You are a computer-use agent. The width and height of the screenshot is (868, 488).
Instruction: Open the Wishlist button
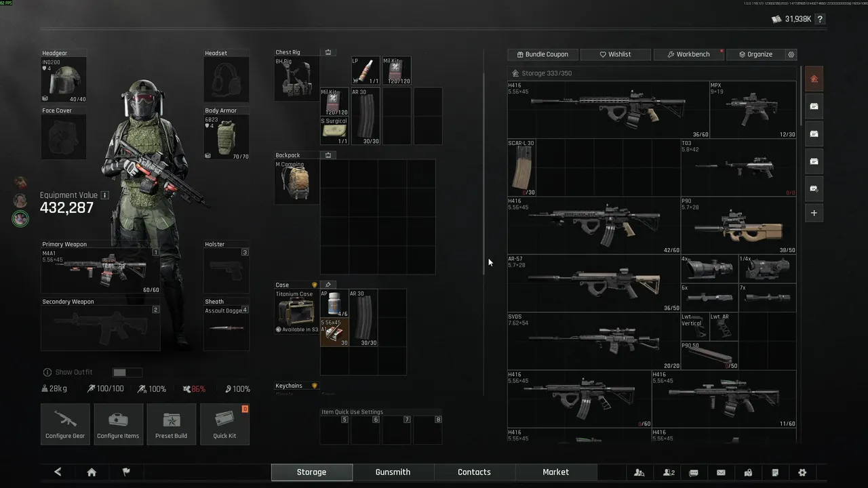coord(615,54)
